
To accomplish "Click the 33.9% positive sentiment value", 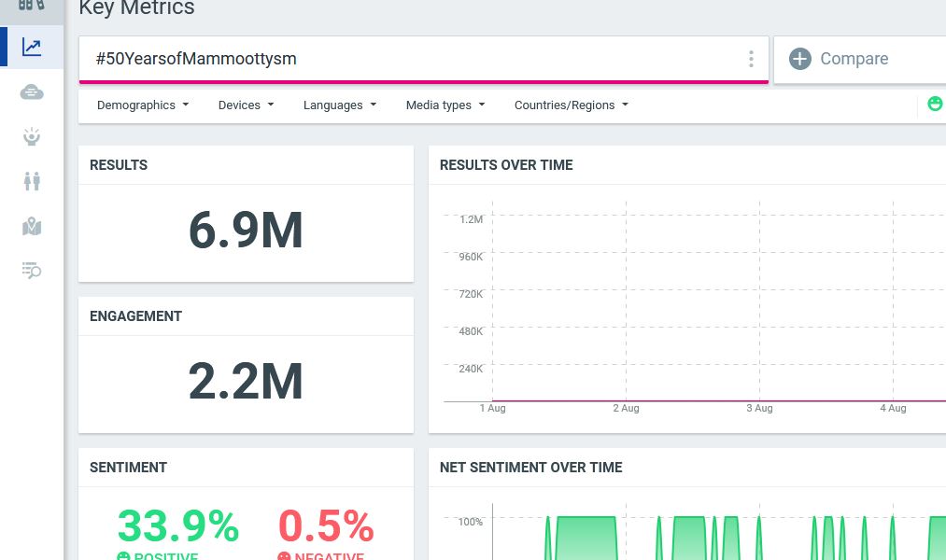I will point(178,526).
